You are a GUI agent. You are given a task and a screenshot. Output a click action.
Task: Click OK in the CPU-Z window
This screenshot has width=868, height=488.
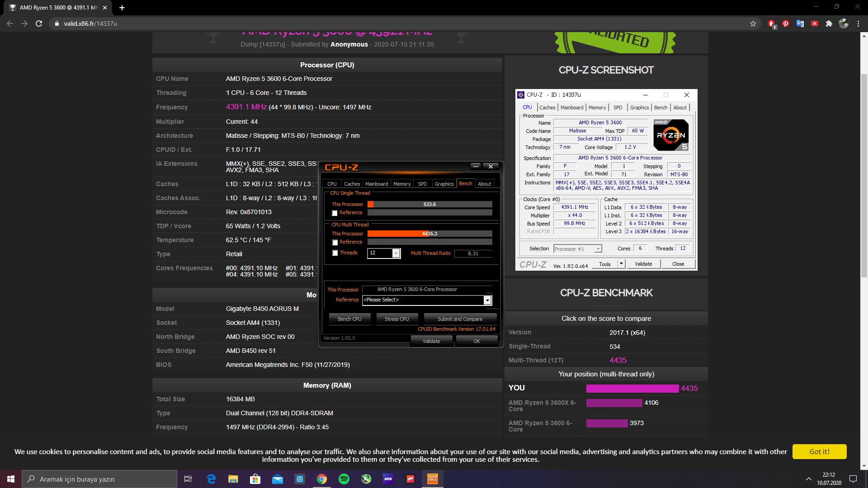[476, 341]
